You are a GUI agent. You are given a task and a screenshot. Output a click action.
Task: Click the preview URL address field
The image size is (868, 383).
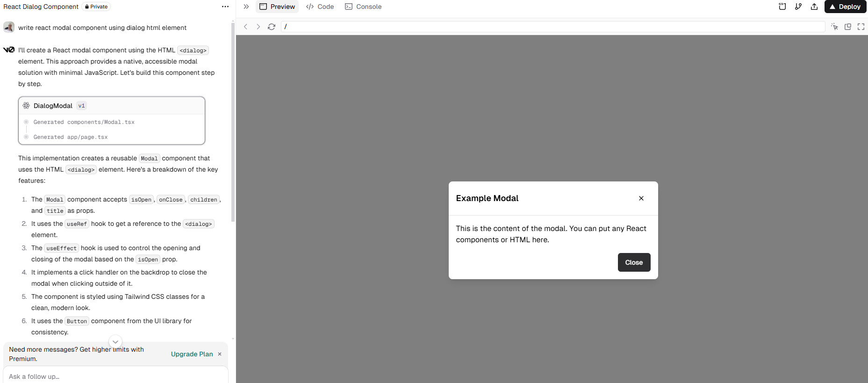[x=553, y=27]
